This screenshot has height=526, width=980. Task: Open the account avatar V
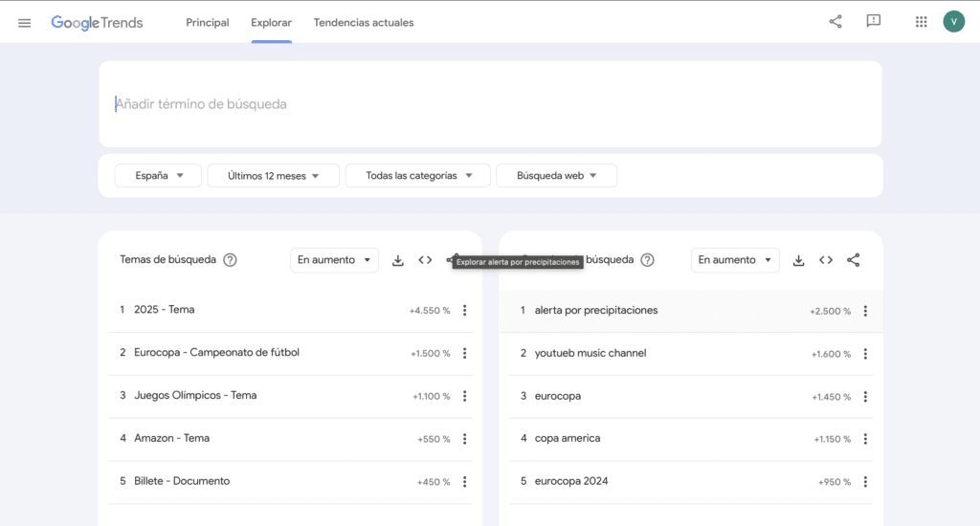954,21
